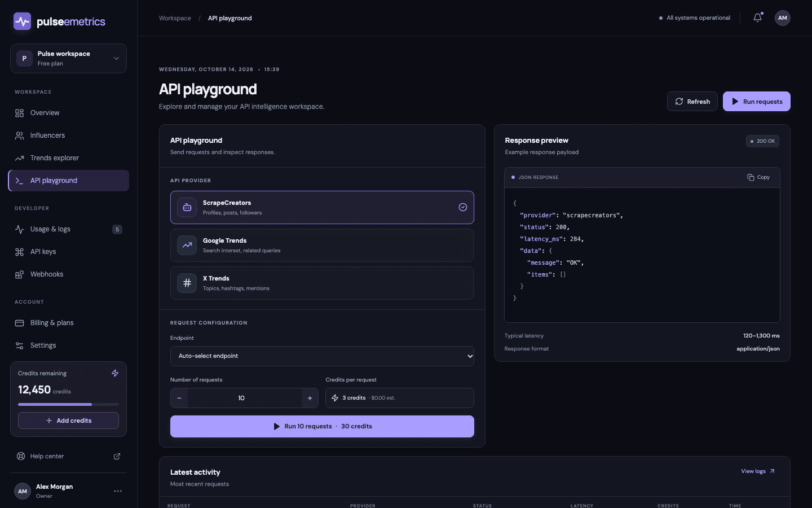Click the ScrapeCreators selected checkmark
812x508 pixels.
click(462, 207)
